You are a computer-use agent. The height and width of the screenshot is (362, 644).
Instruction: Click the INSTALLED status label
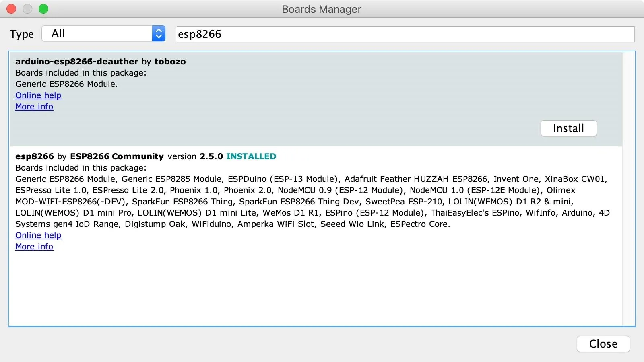(x=251, y=156)
